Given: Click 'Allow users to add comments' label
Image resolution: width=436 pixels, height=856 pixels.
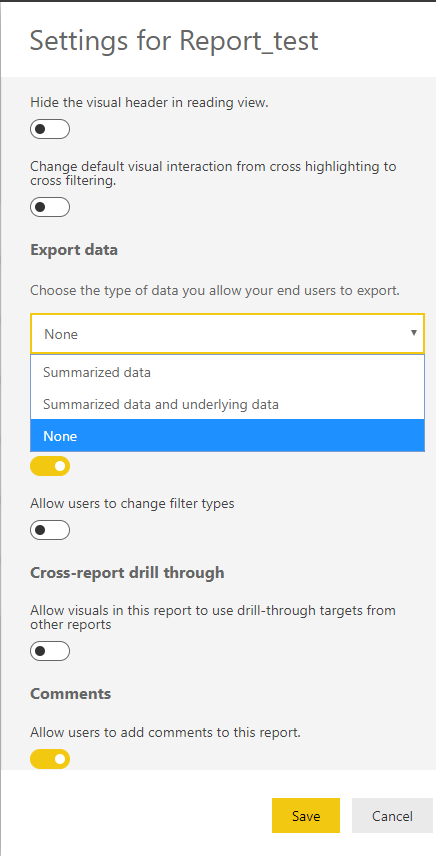Looking at the screenshot, I should (x=165, y=732).
